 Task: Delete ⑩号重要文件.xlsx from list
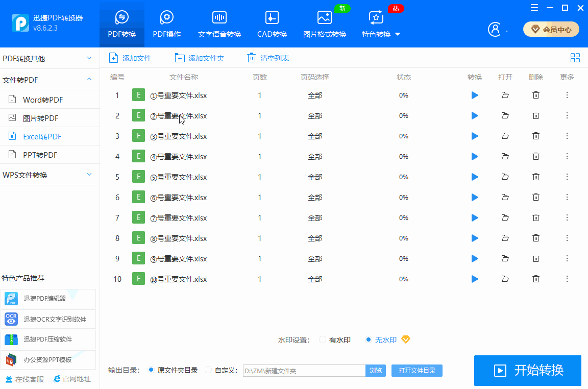[536, 279]
